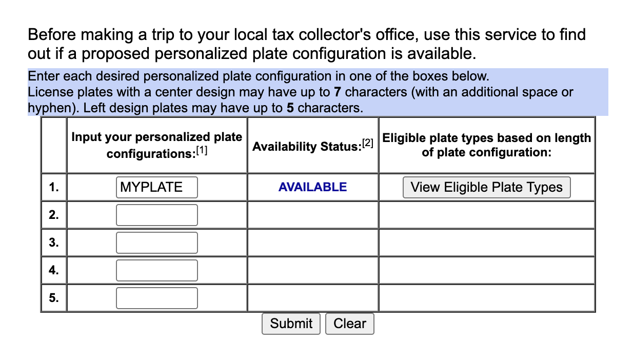Open View Eligible Plate Types
The height and width of the screenshot is (364, 633).
(x=486, y=187)
